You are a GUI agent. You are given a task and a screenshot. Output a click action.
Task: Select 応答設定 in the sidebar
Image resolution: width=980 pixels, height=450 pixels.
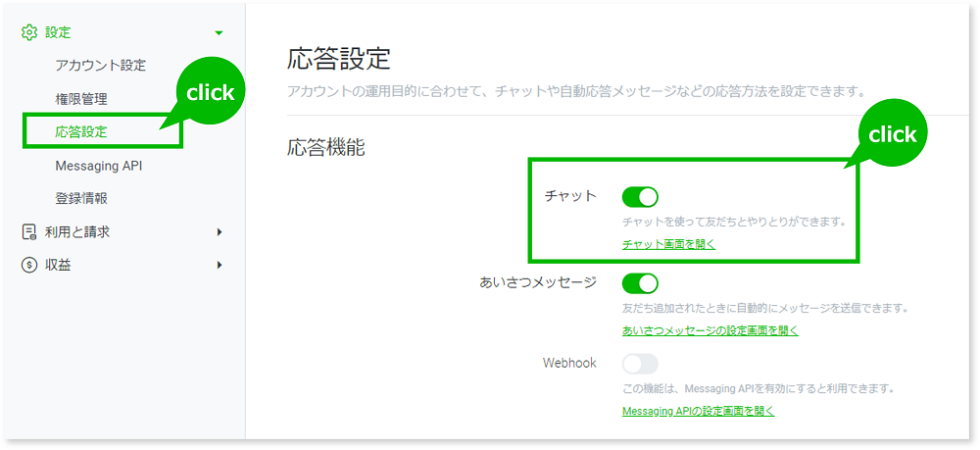coord(81,131)
